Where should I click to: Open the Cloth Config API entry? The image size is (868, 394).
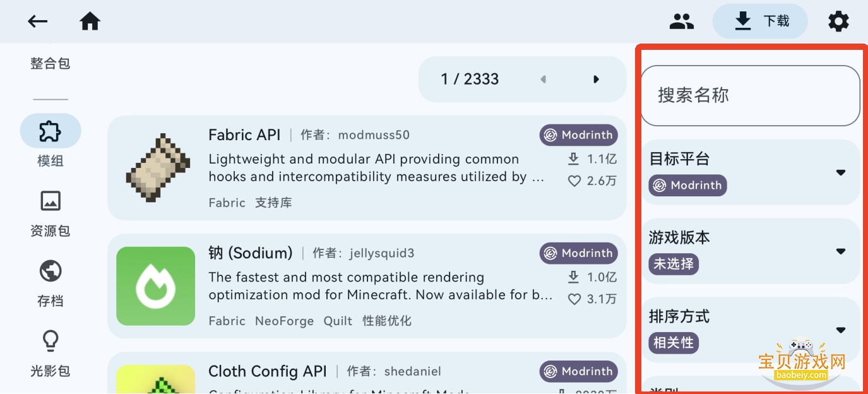[x=268, y=371]
